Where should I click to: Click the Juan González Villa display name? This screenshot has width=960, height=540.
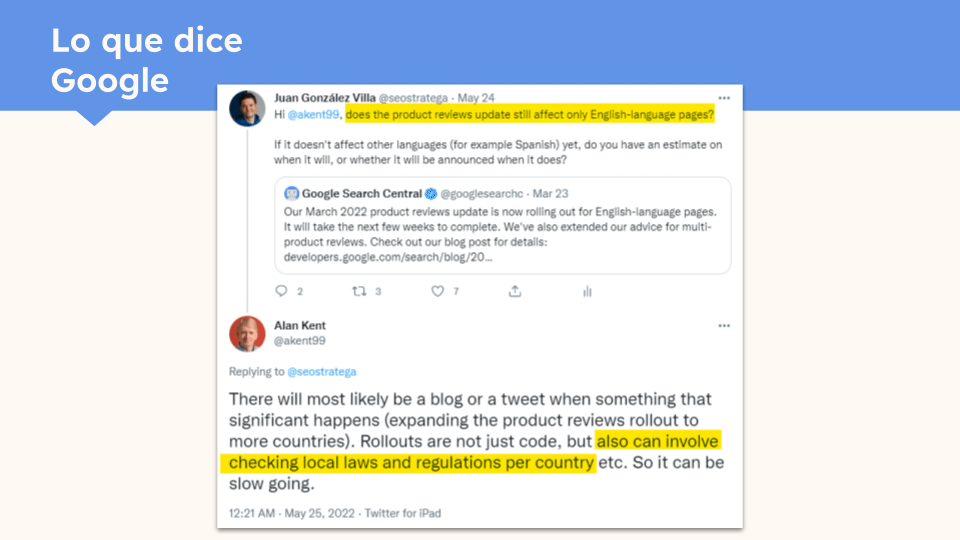[x=325, y=98]
